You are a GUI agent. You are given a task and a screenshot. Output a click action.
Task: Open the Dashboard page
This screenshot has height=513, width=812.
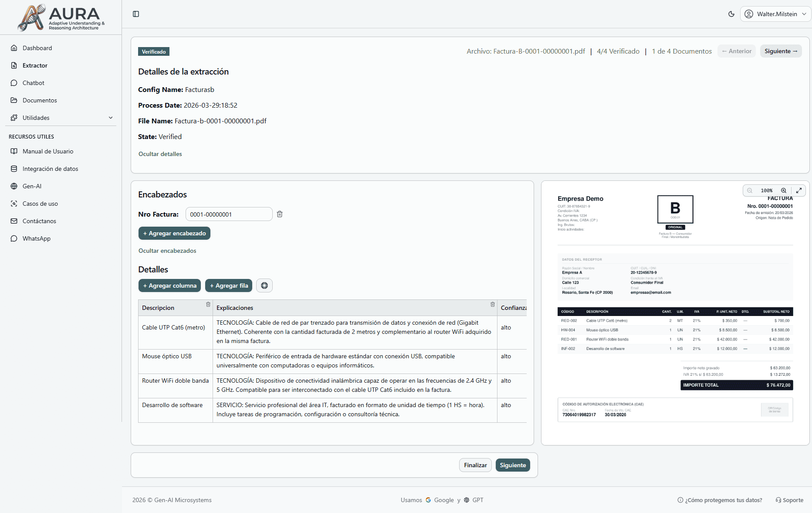[37, 48]
